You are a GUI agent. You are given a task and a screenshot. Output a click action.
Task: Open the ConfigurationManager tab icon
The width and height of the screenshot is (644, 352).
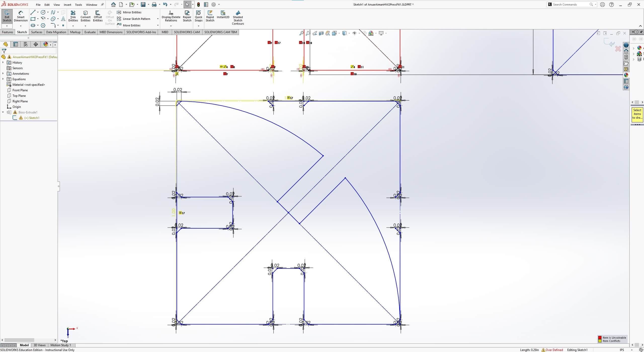point(26,44)
